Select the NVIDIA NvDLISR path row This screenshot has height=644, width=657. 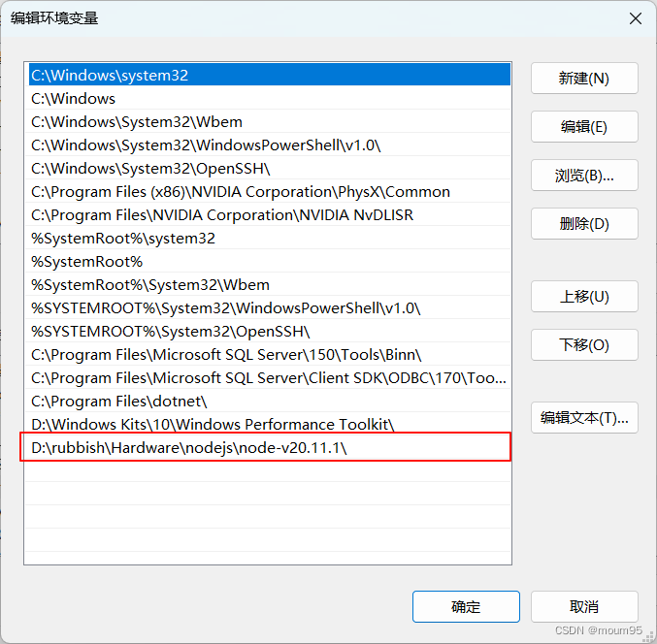click(x=270, y=214)
